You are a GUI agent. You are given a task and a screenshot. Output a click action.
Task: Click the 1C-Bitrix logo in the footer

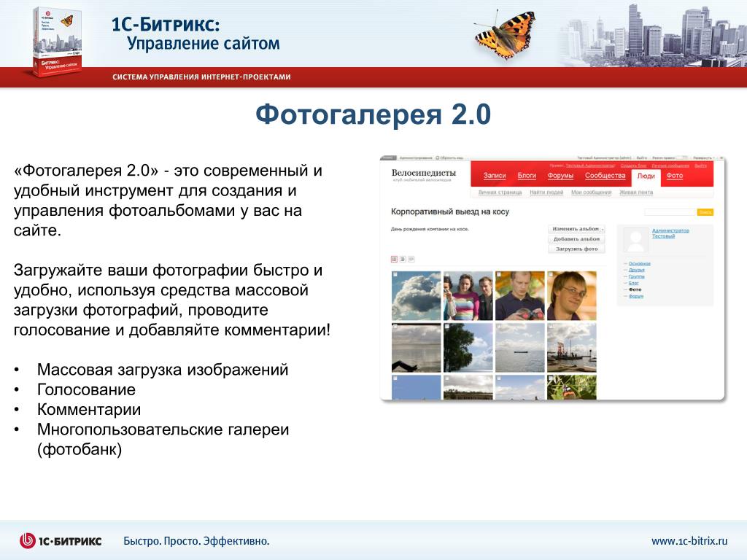[61, 541]
